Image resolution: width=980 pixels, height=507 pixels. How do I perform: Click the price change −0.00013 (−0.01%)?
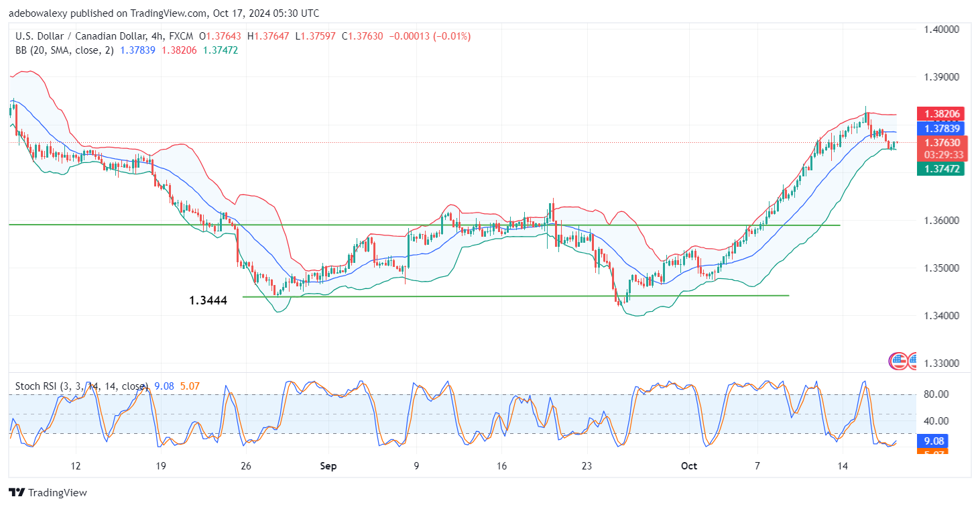[x=429, y=36]
